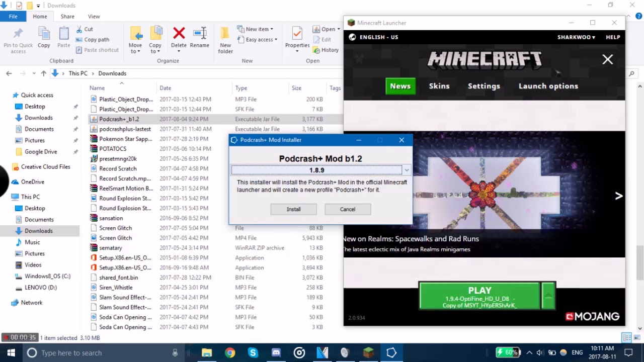The height and width of the screenshot is (362, 644).
Task: Open SHARKWOO account dropdown
Action: coord(576,37)
